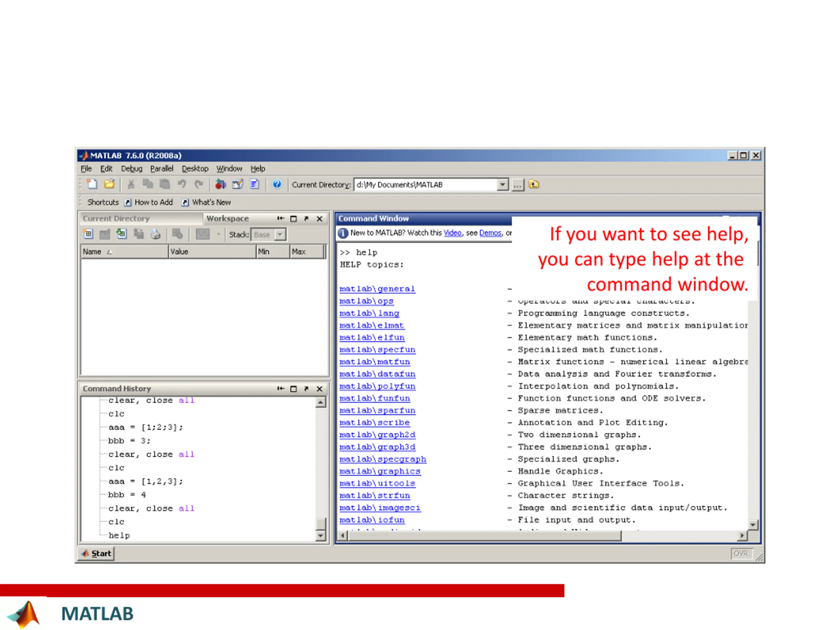Click Delete variable icon in Workspace toolbar
This screenshot has height=630, width=840.
pos(177,234)
